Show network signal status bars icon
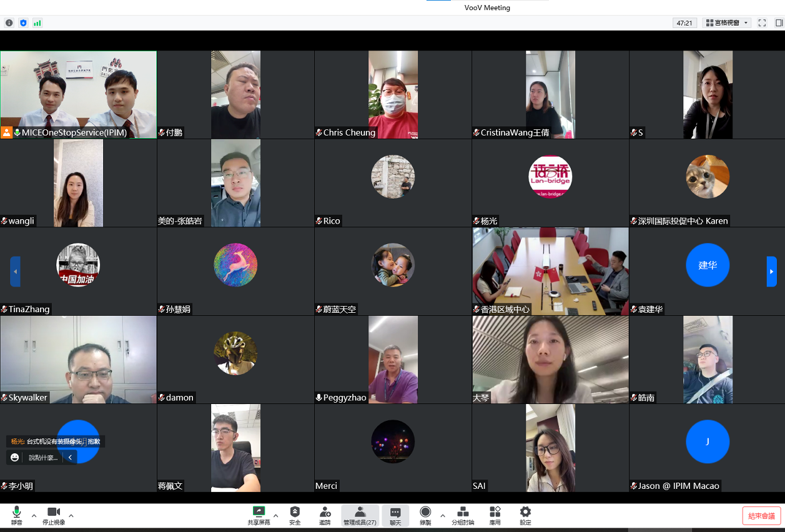 click(x=37, y=23)
